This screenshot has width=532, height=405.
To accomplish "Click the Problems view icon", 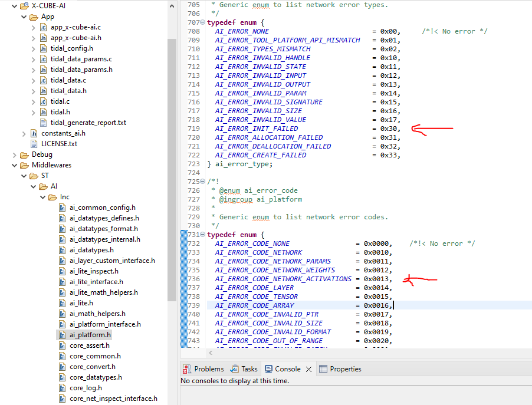I will (186, 369).
